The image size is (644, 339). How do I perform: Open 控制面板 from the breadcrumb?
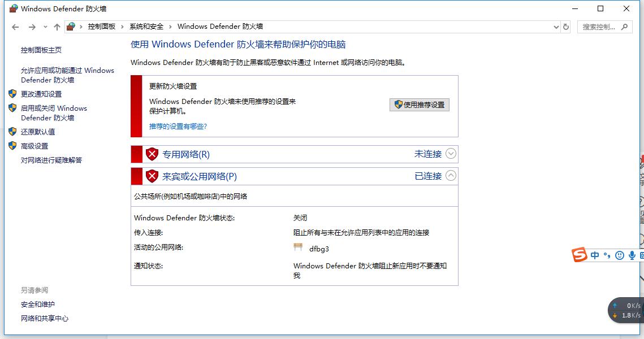tap(102, 26)
